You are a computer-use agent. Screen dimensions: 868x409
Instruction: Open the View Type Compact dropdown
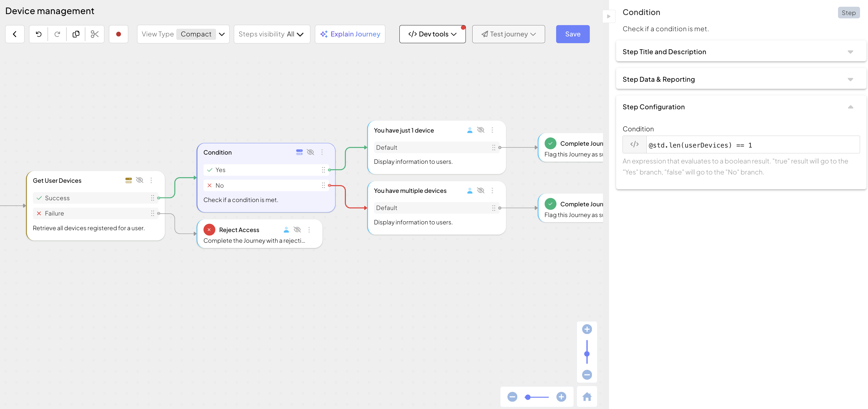tap(183, 34)
